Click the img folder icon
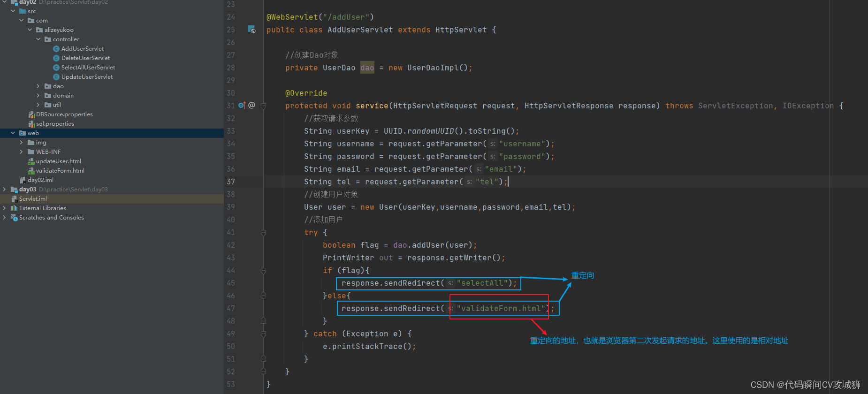Screen dimensions: 868x394 [31, 143]
